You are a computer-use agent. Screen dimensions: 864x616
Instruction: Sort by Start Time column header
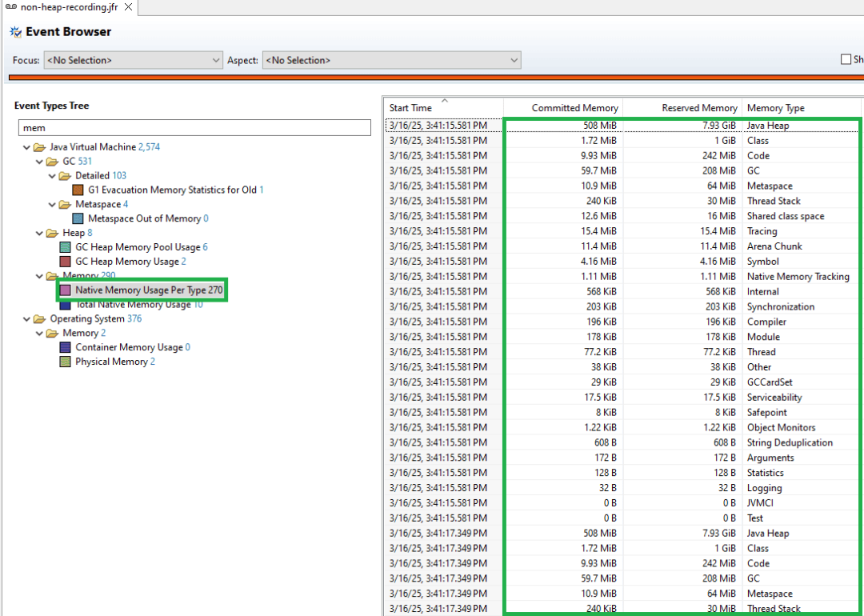click(443, 108)
